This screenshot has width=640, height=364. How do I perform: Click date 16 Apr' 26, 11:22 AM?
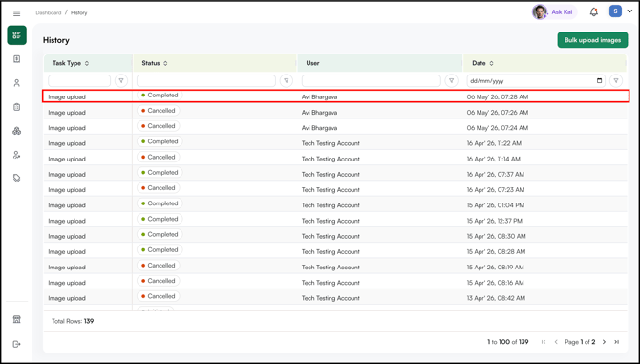[x=494, y=143]
